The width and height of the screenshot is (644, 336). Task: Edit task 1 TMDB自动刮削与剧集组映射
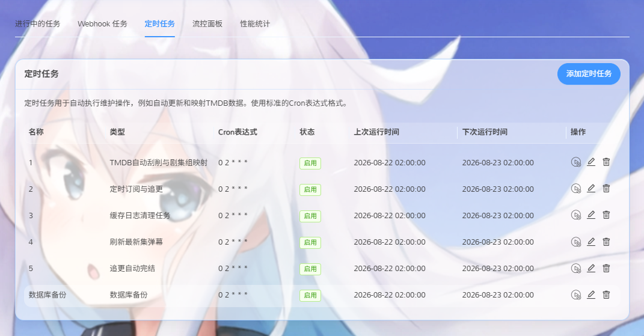591,162
